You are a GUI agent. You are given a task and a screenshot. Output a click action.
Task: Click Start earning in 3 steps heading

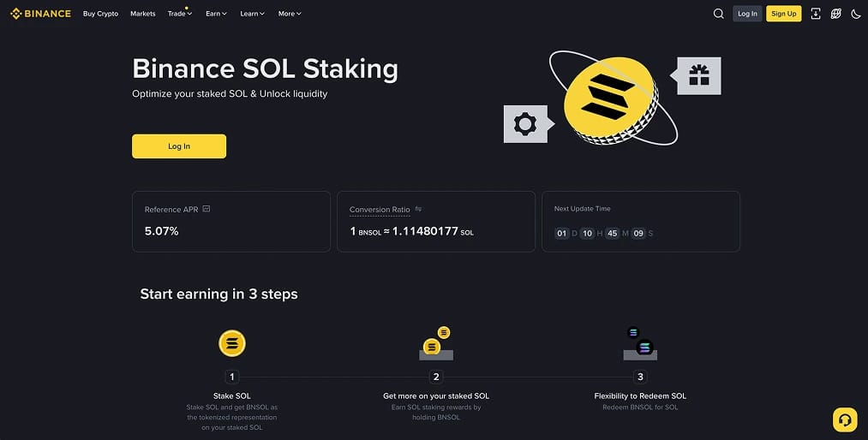[x=218, y=294]
